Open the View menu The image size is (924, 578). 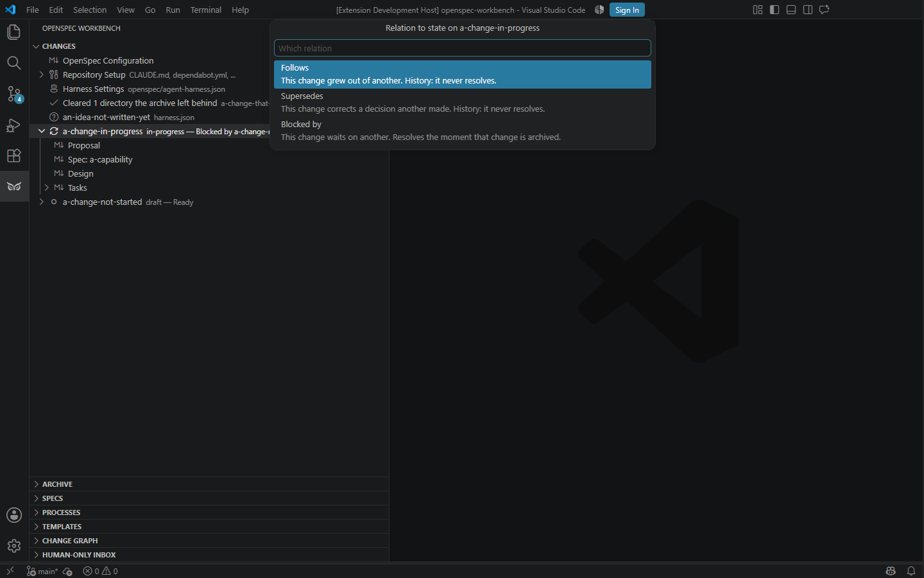[x=126, y=10]
